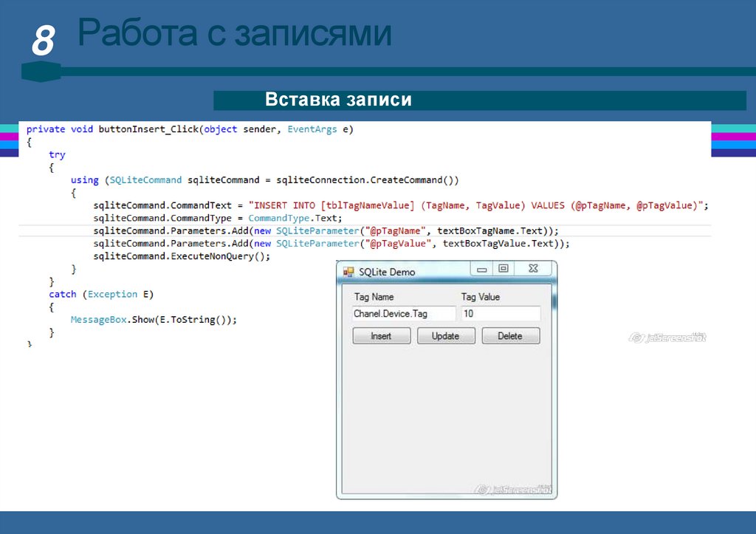Screen dimensions: 756x534
Task: Focus the Tag Value field containing 10
Action: (x=500, y=314)
